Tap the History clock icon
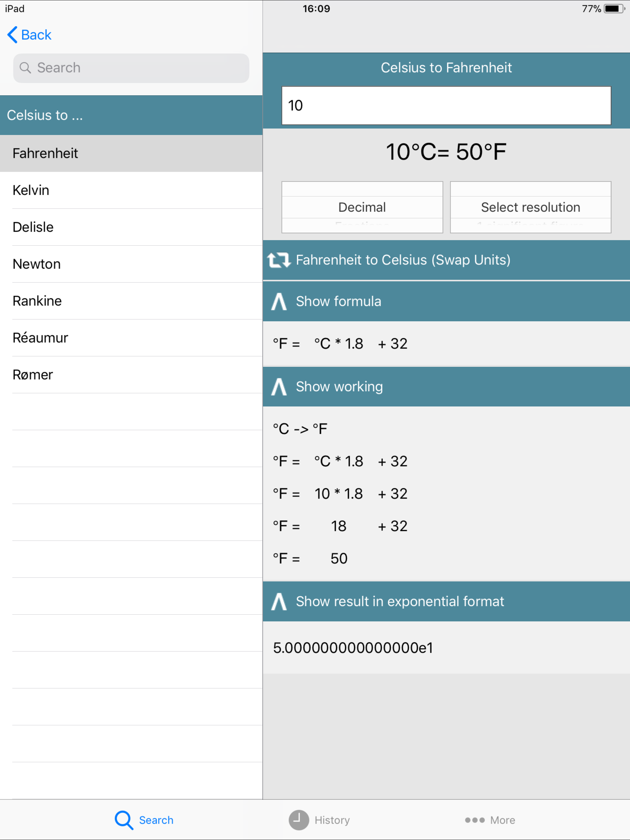 (299, 820)
